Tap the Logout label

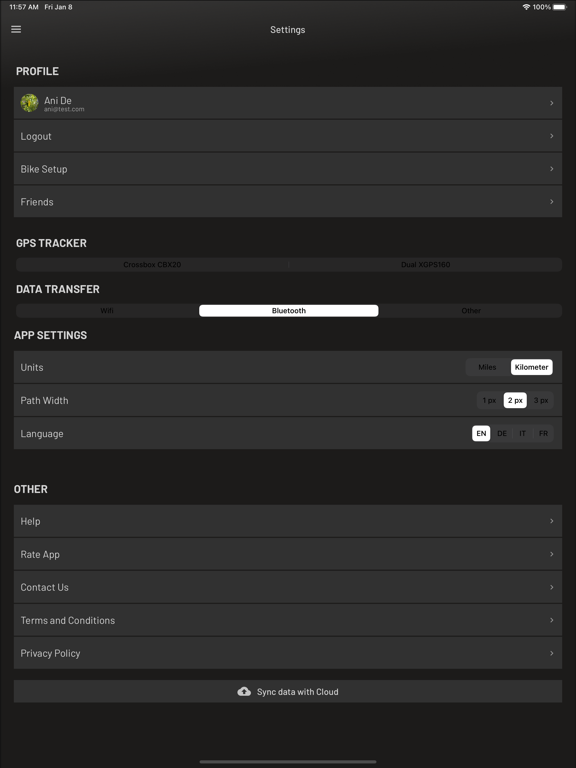[x=36, y=136]
